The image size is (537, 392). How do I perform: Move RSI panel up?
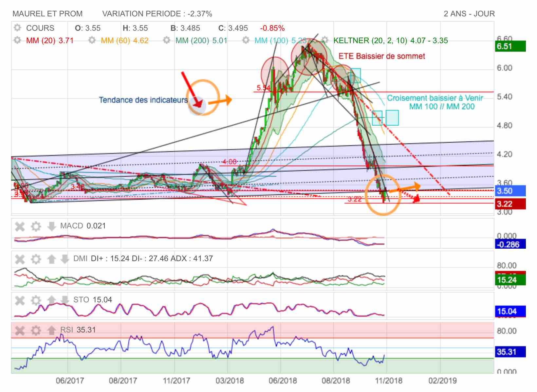pos(51,330)
